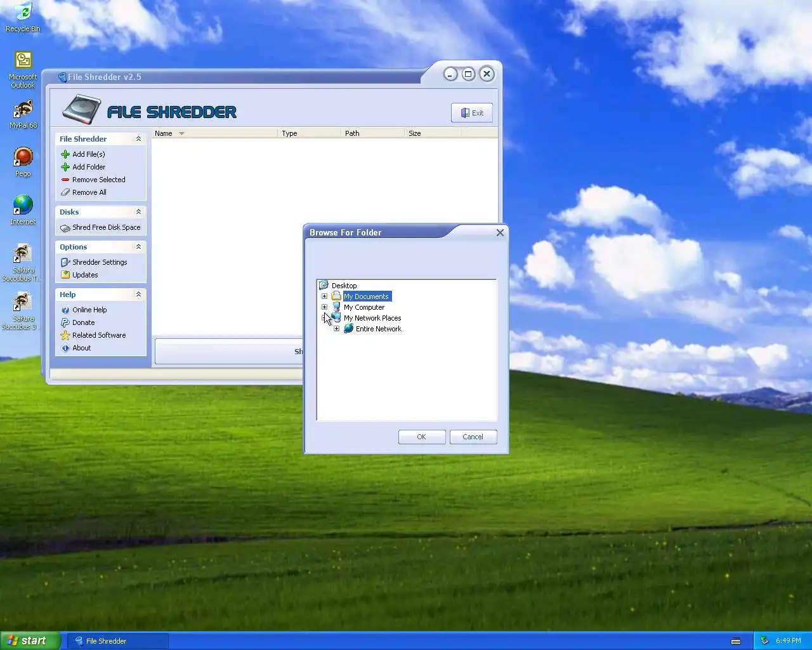
Task: Collapse the Options sidebar section
Action: [138, 247]
